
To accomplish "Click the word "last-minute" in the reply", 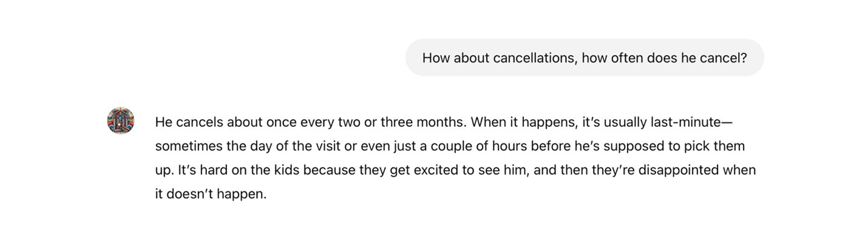I will [x=688, y=123].
